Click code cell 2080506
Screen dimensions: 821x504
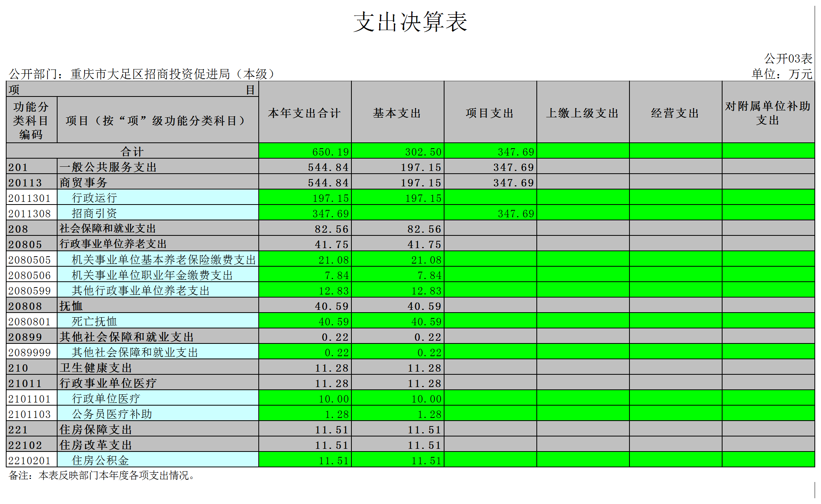click(32, 274)
